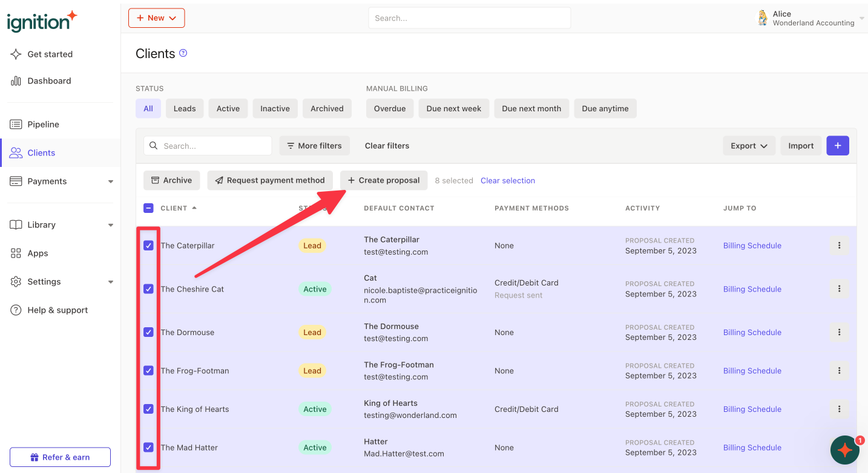The width and height of the screenshot is (868, 473).
Task: Click the Clients help question mark icon
Action: [x=183, y=53]
